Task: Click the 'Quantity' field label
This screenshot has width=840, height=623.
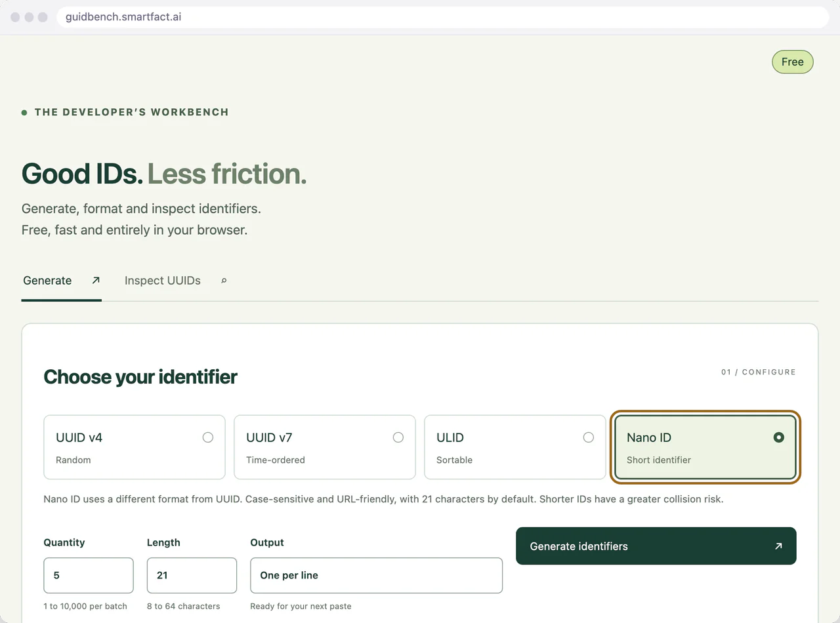Action: (x=64, y=542)
